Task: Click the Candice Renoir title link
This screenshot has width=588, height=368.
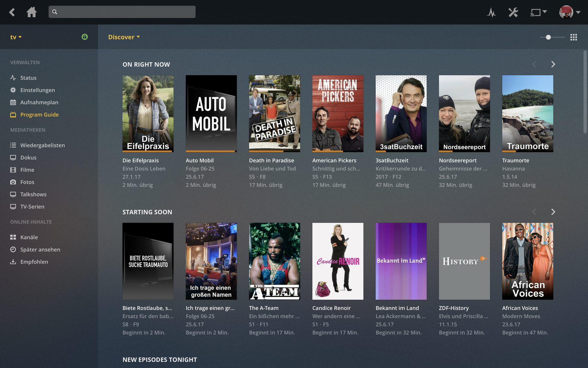Action: 331,308
